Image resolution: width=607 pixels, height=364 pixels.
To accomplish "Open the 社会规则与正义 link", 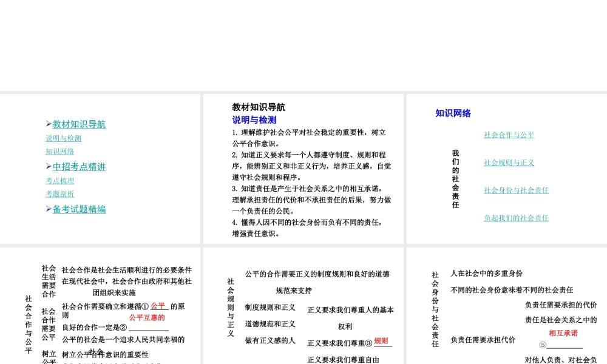I will point(509,163).
